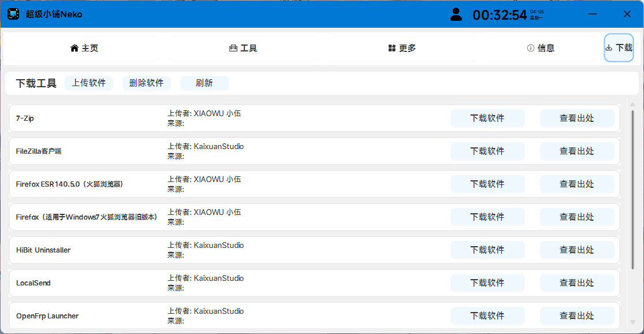
Task: View source of FileZilla客户端 via 查看出处
Action: pos(576,151)
